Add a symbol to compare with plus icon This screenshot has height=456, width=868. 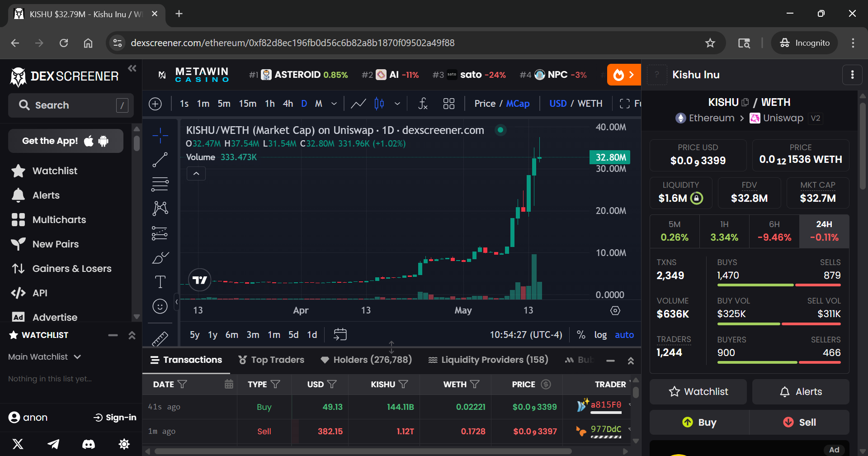click(155, 104)
